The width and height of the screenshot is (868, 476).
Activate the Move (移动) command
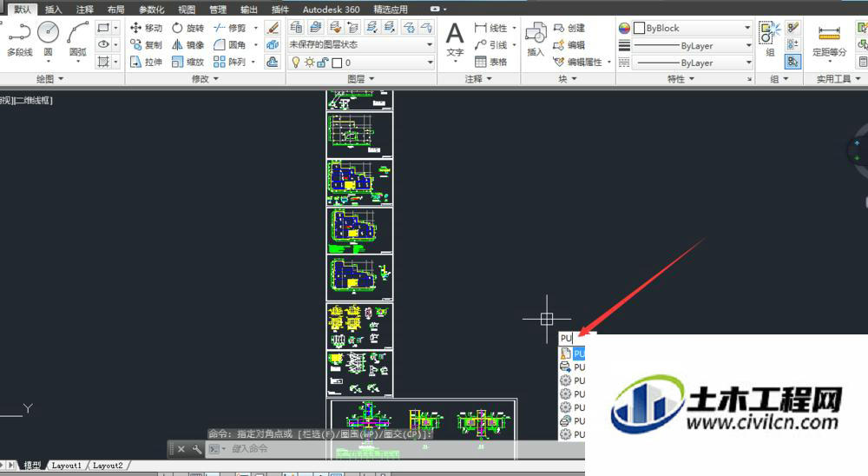coord(146,28)
